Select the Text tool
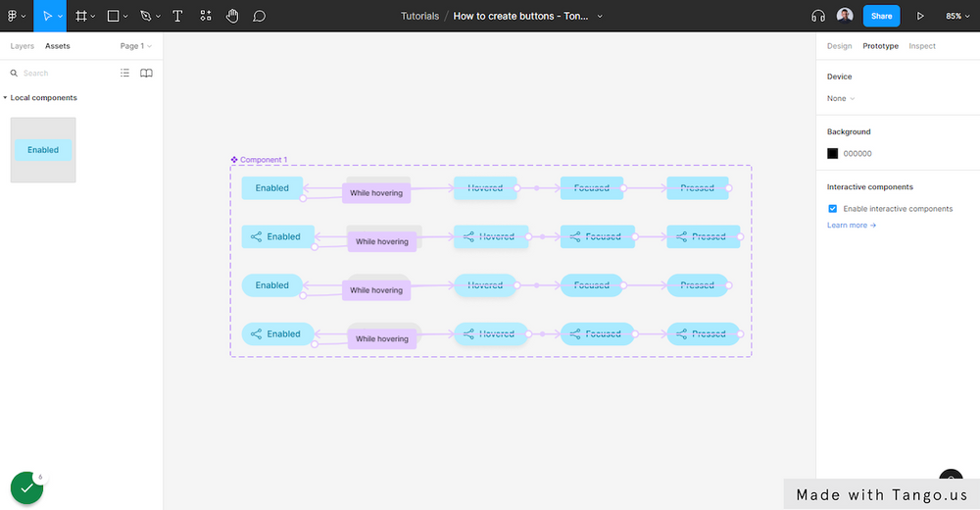The height and width of the screenshot is (510, 980). click(x=177, y=16)
